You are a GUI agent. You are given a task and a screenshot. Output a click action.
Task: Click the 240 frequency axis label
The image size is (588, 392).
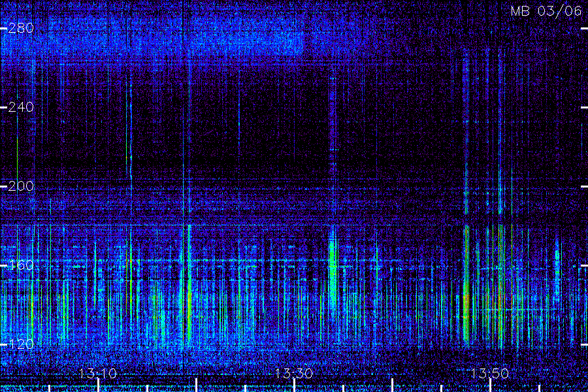click(x=21, y=107)
